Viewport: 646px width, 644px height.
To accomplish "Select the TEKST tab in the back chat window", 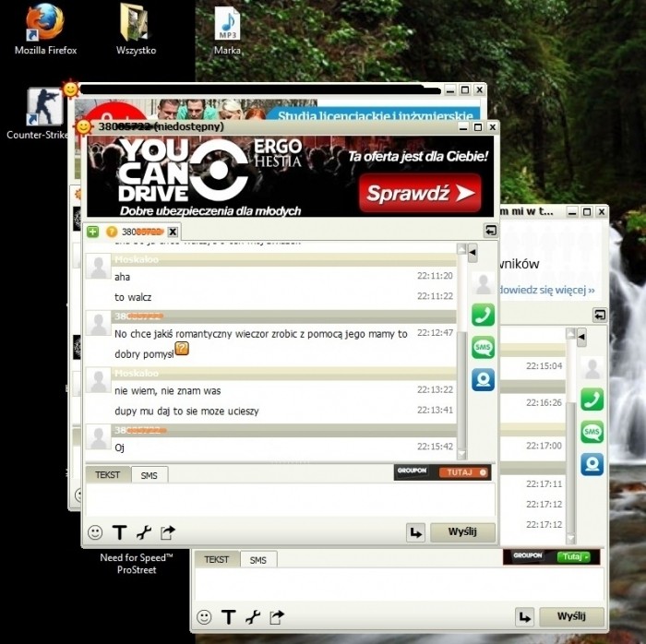I will (216, 559).
